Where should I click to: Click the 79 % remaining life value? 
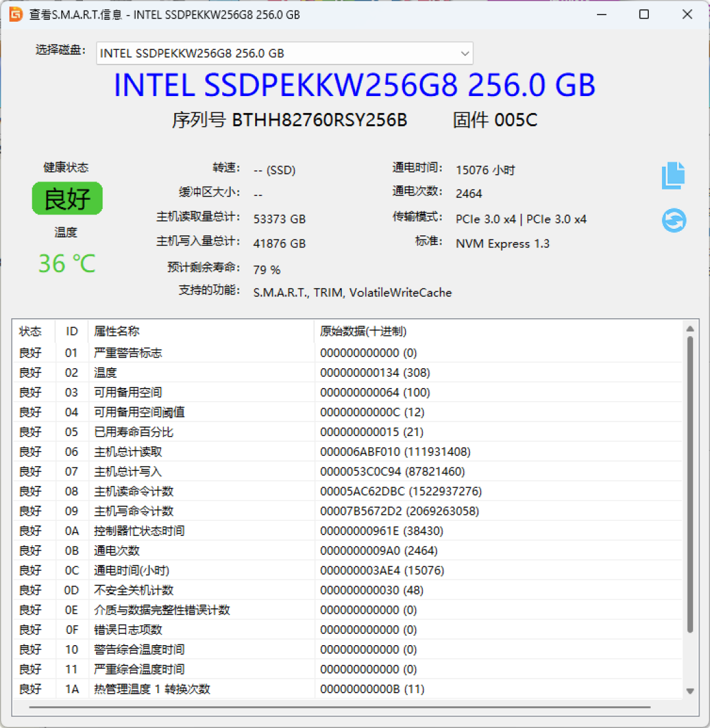[x=267, y=270]
